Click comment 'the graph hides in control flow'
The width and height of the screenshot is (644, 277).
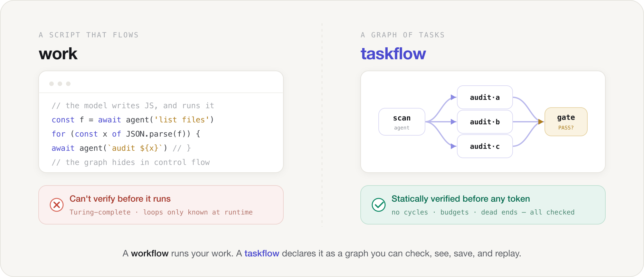click(131, 162)
